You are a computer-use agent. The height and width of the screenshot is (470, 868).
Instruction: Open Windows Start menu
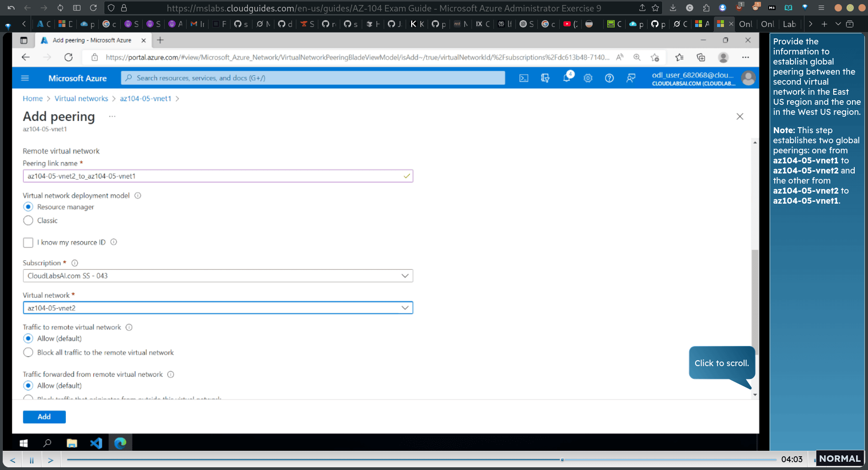point(24,443)
